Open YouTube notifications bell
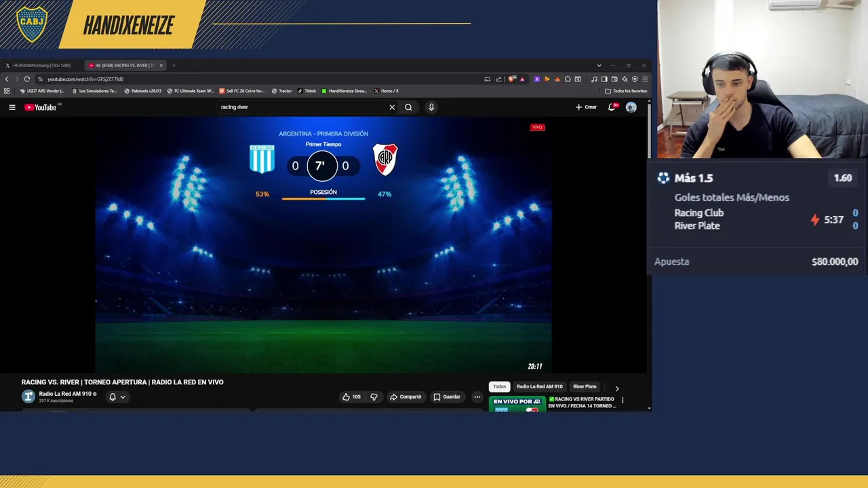The image size is (868, 488). click(612, 107)
